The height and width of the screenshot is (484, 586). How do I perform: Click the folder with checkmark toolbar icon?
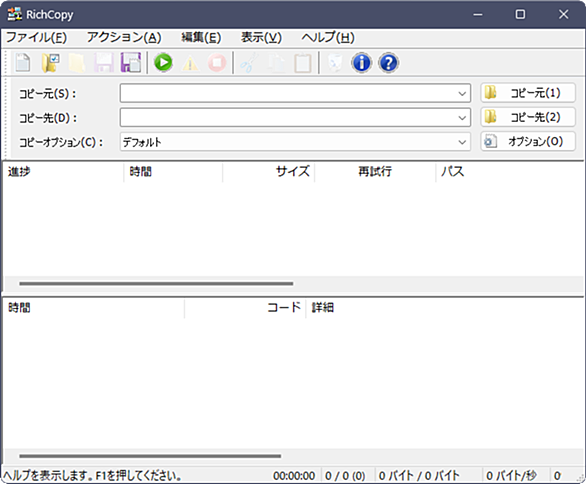click(50, 63)
